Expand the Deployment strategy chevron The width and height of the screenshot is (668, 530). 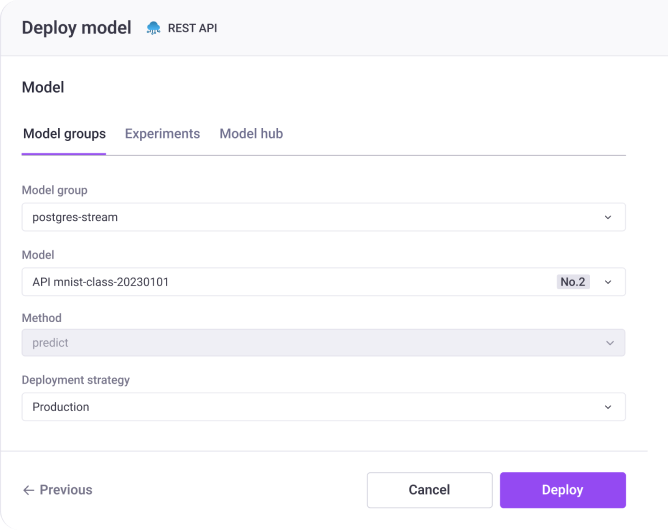coord(608,407)
